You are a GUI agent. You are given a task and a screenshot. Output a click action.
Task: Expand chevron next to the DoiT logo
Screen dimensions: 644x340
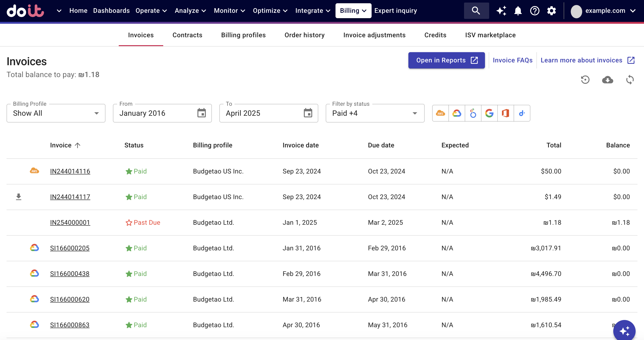[x=59, y=11]
